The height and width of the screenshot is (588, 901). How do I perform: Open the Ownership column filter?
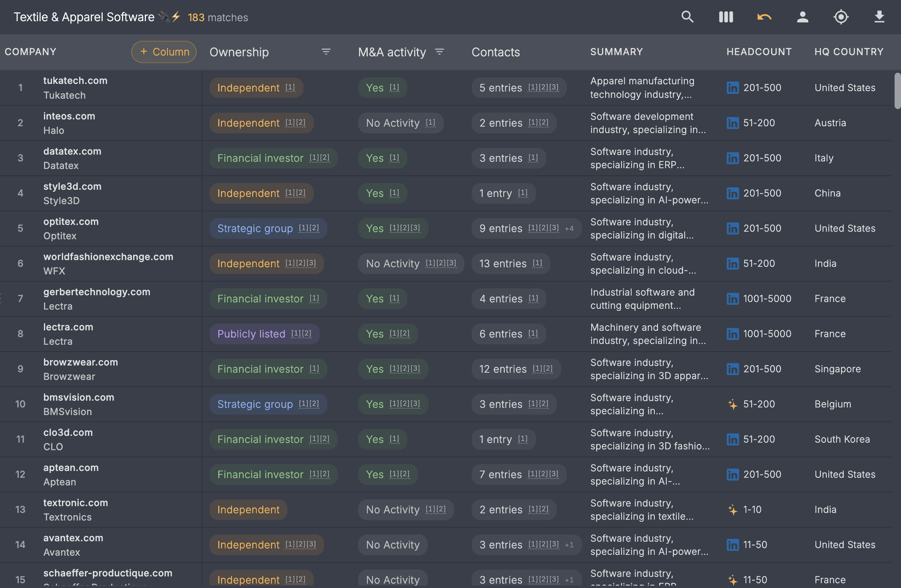click(x=326, y=52)
